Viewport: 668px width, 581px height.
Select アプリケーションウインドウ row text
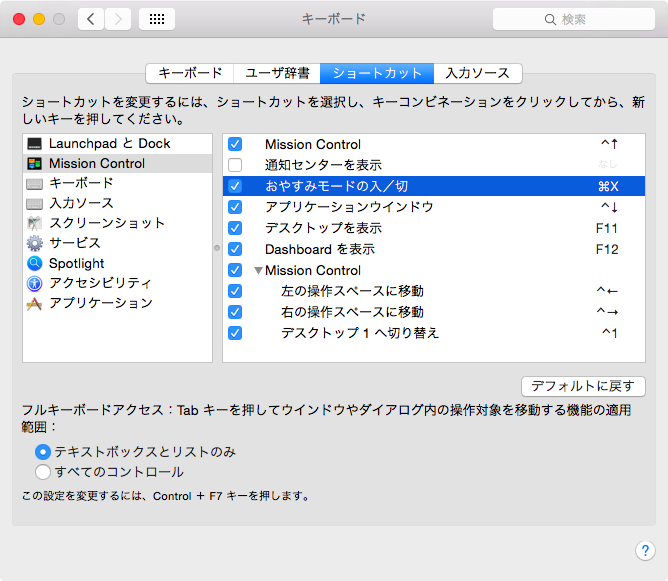point(349,207)
